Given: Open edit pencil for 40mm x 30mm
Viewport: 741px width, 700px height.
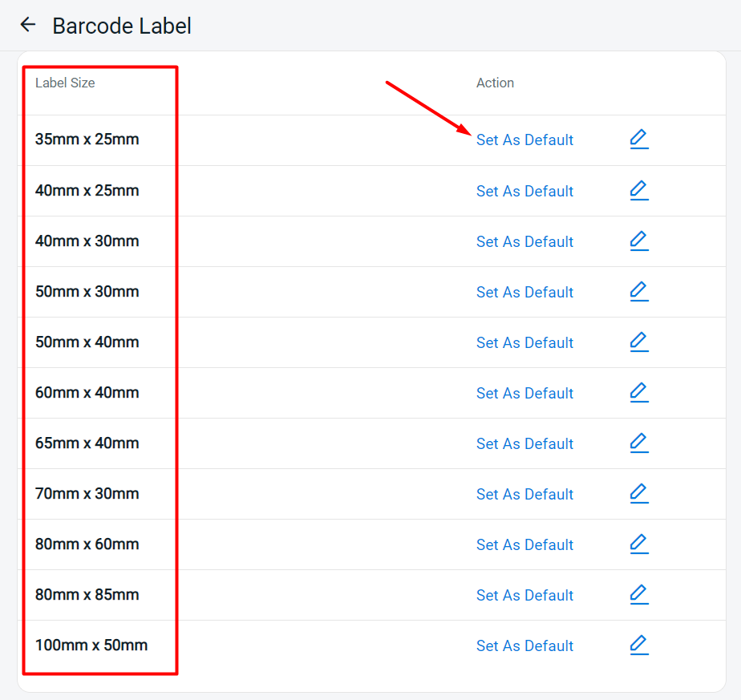Looking at the screenshot, I should 638,241.
